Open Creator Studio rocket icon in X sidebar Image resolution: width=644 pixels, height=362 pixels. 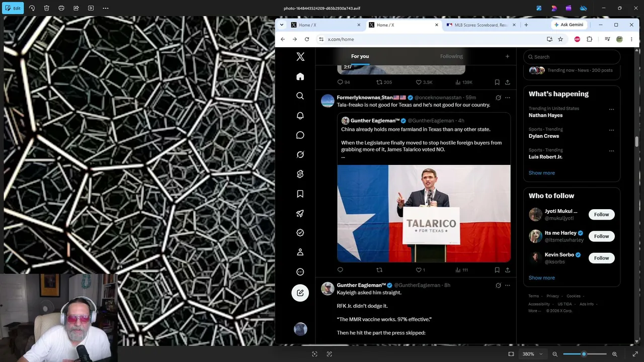coord(300,213)
